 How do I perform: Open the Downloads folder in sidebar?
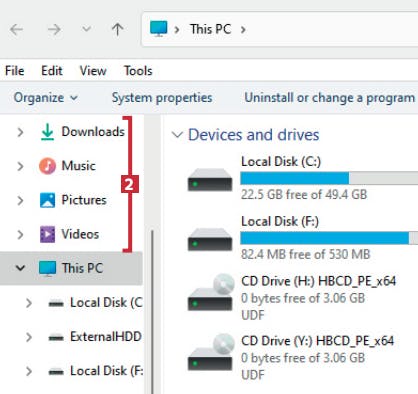pyautogui.click(x=93, y=132)
